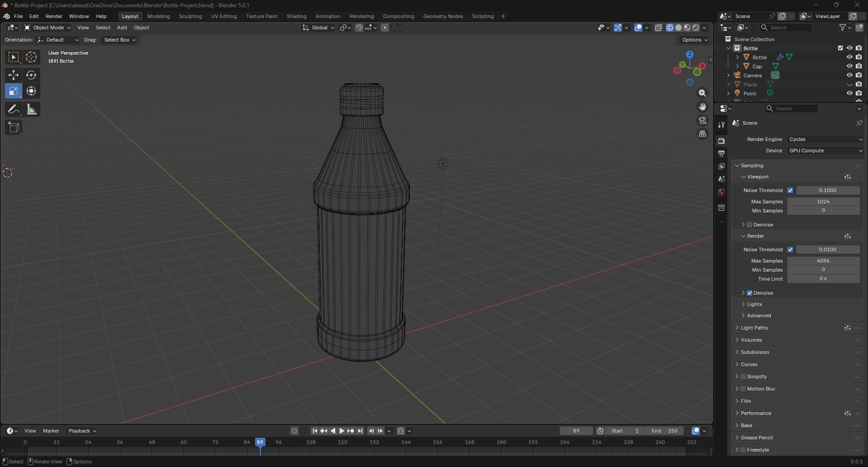Activate the Transform tool
This screenshot has height=467, width=868.
tap(31, 91)
